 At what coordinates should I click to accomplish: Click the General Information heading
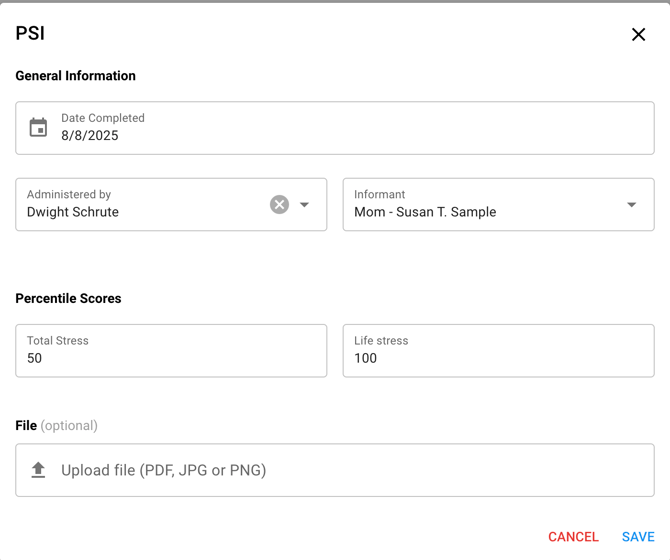tap(76, 76)
